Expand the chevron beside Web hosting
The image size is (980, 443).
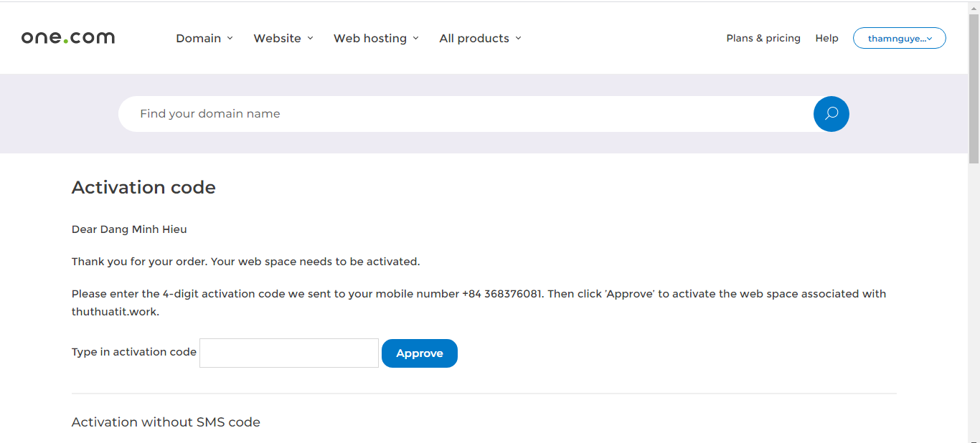coord(416,38)
